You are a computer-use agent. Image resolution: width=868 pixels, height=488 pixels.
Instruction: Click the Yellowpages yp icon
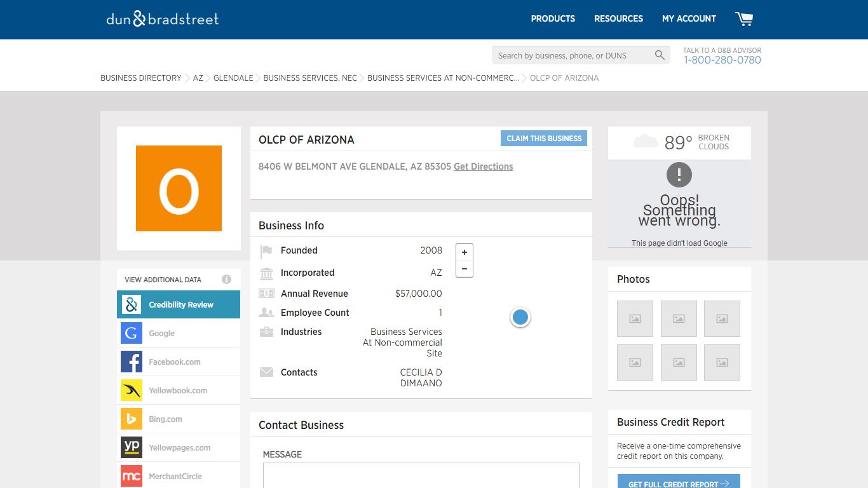tap(132, 447)
